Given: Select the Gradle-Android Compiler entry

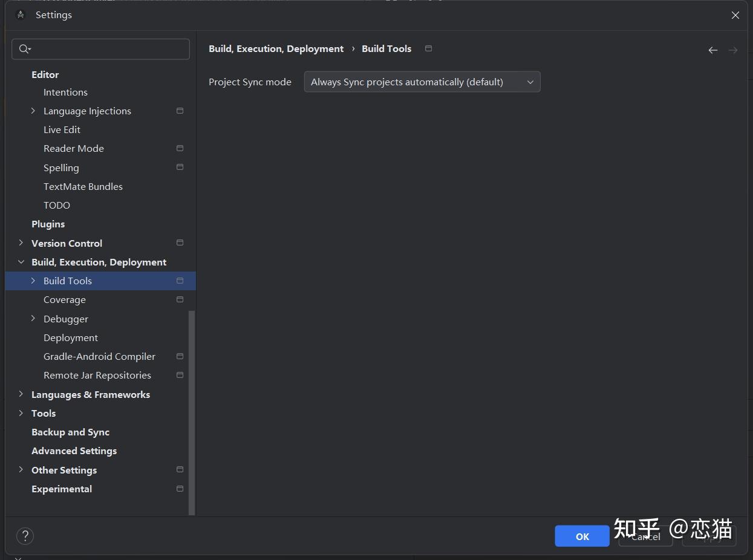Looking at the screenshot, I should [x=99, y=356].
